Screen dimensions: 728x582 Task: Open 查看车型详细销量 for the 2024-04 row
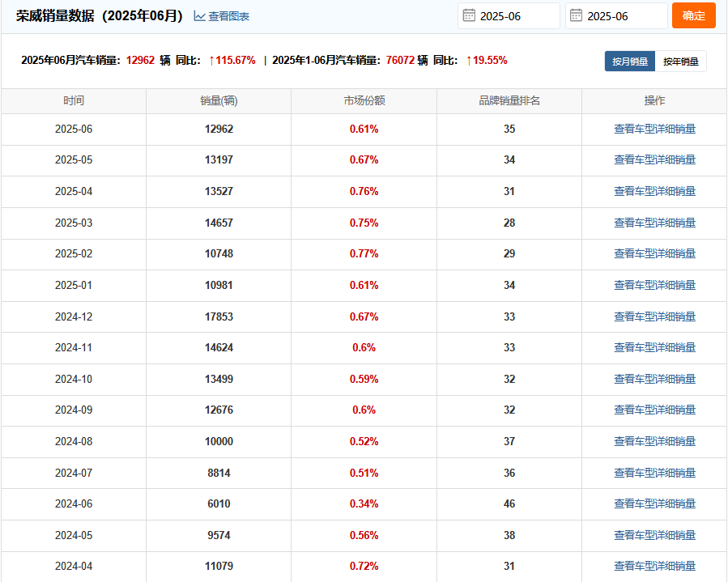pos(654,567)
